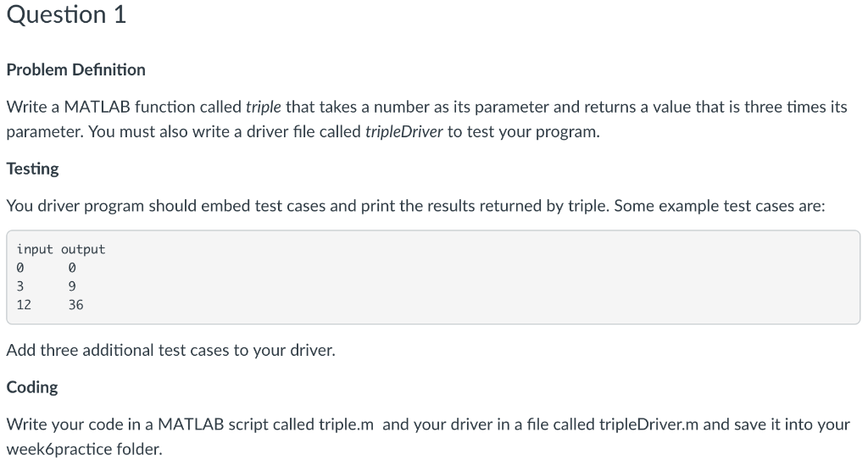
Task: Click the output value 36
Action: coord(75,305)
